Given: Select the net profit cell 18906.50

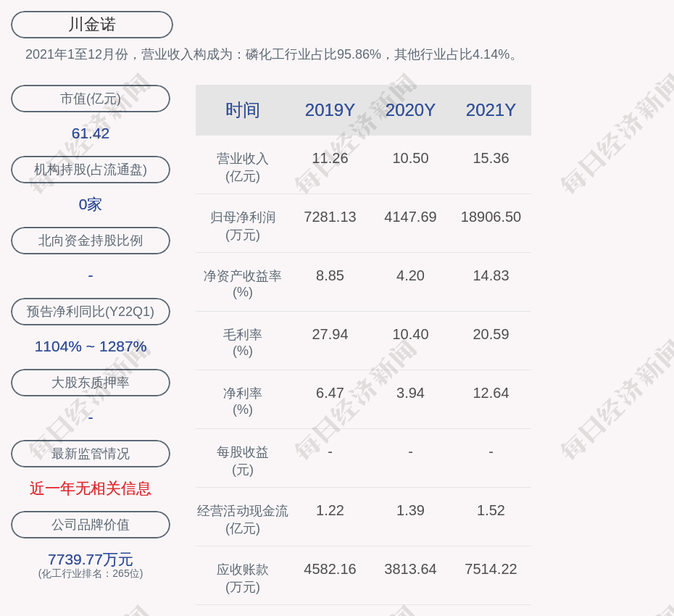Looking at the screenshot, I should point(491,217).
